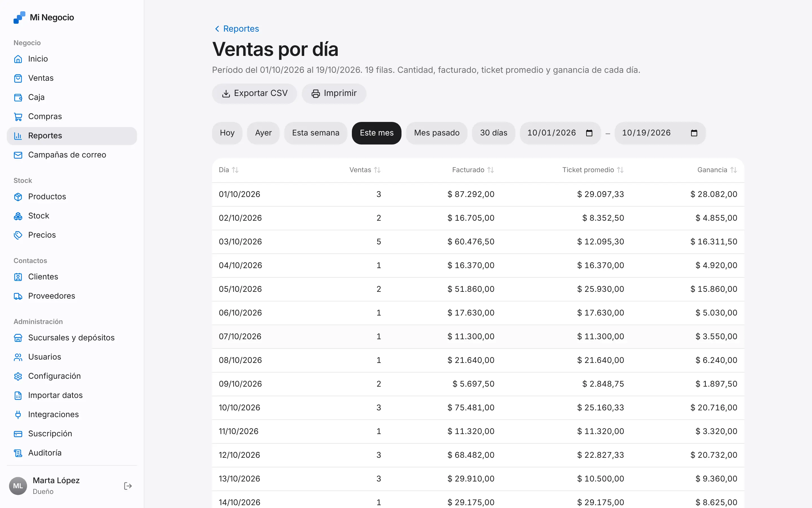Sort table by Ticket promedio column
The height and width of the screenshot is (508, 812).
pyautogui.click(x=593, y=170)
